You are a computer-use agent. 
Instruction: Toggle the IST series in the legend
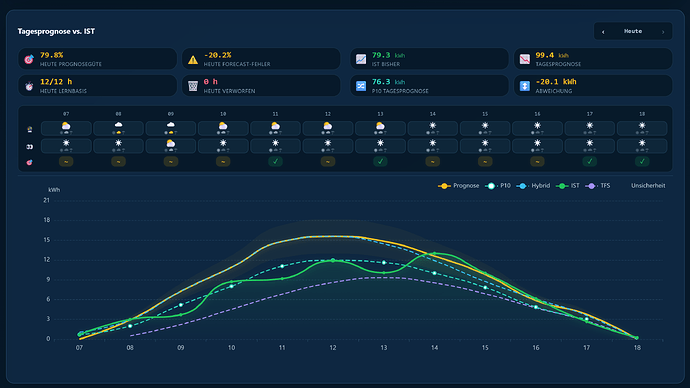pos(568,186)
